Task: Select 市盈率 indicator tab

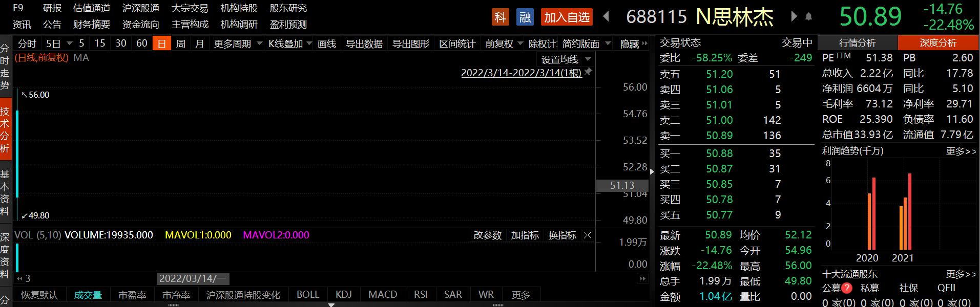Action: [132, 295]
